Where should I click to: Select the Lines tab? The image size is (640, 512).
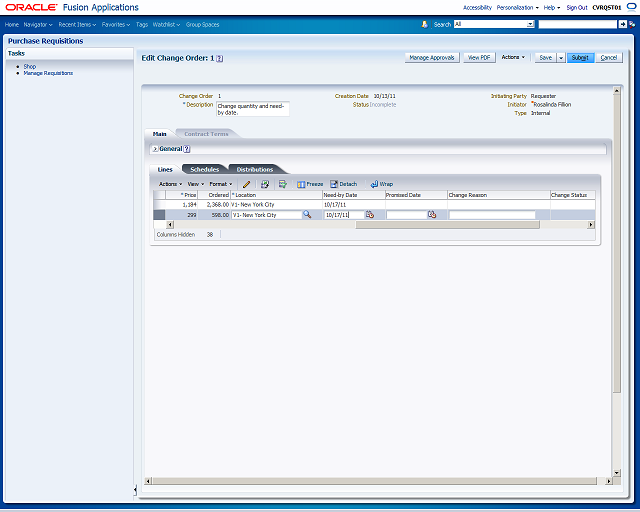(x=165, y=169)
